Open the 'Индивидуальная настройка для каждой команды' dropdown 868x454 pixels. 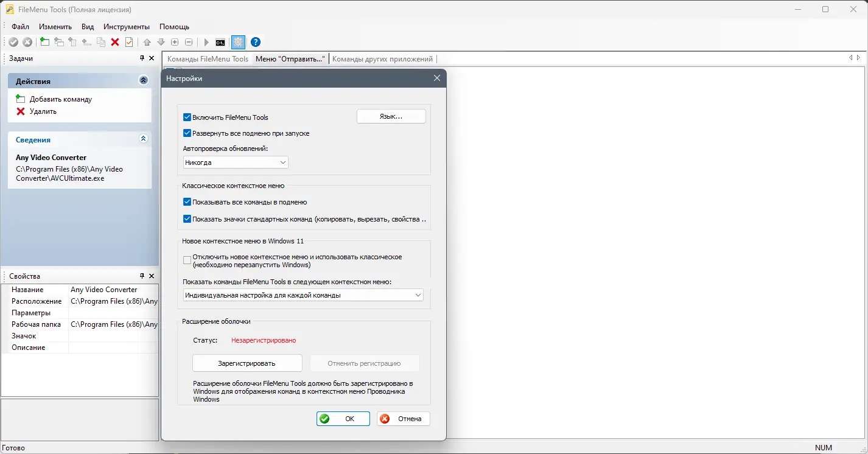pos(303,295)
